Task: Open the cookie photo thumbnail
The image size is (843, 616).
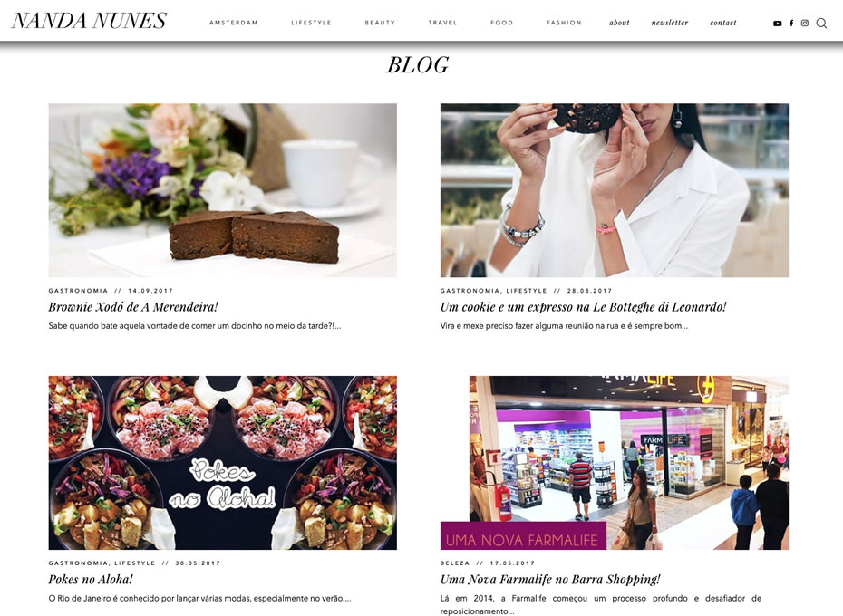Action: click(615, 190)
